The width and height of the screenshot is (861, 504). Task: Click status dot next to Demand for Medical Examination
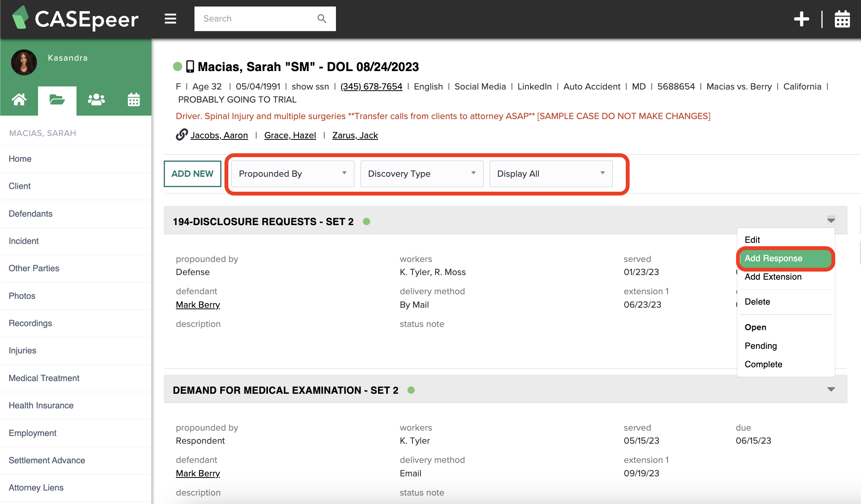pos(411,390)
